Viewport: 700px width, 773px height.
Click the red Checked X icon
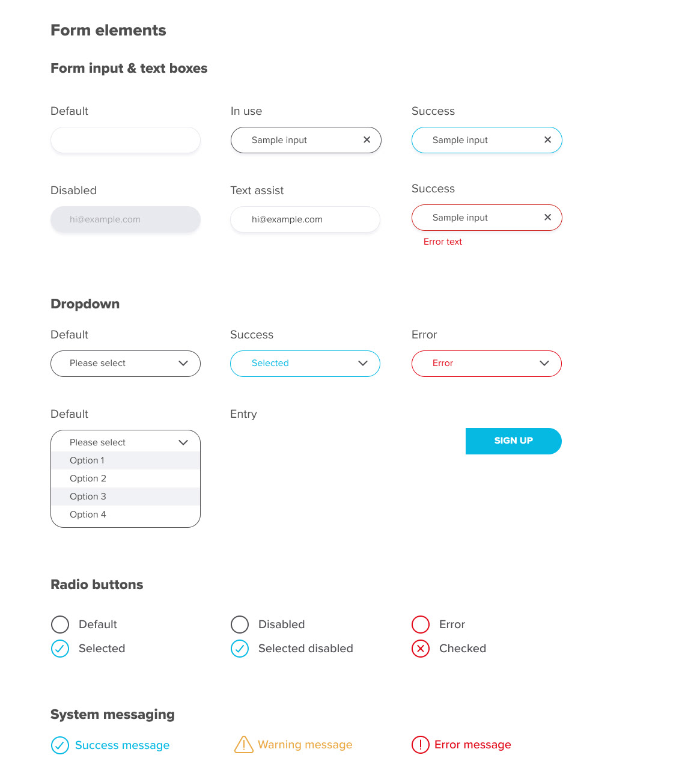[x=421, y=649]
